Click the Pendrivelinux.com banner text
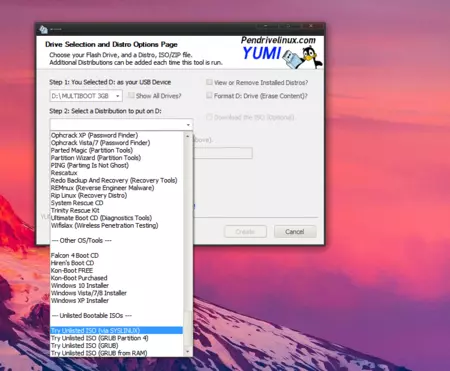Viewport: 450px width, 371px height. [278, 40]
